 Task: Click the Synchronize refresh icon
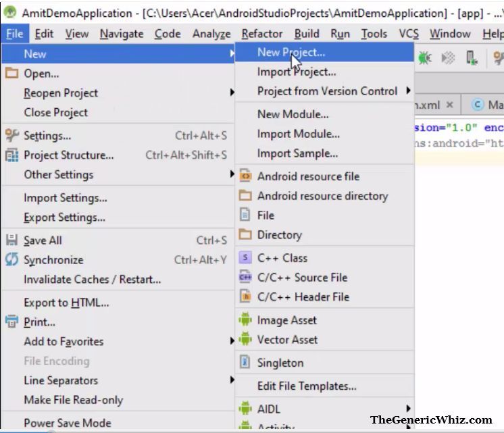pos(12,259)
